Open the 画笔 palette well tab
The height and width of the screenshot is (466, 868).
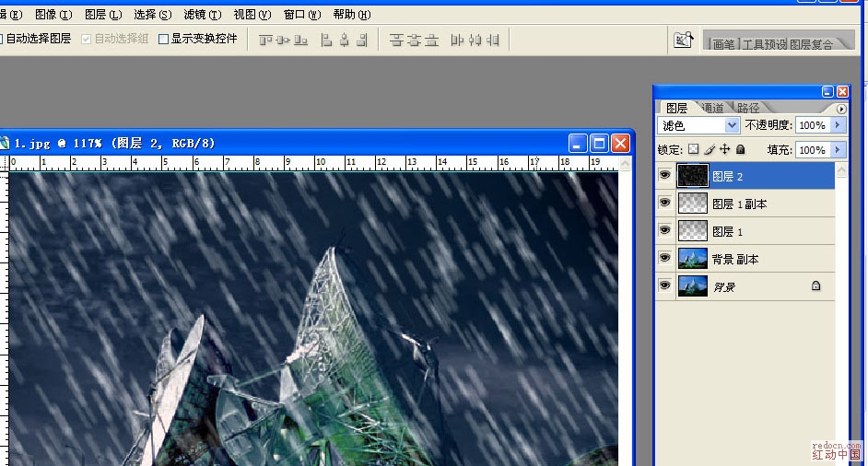(x=723, y=44)
